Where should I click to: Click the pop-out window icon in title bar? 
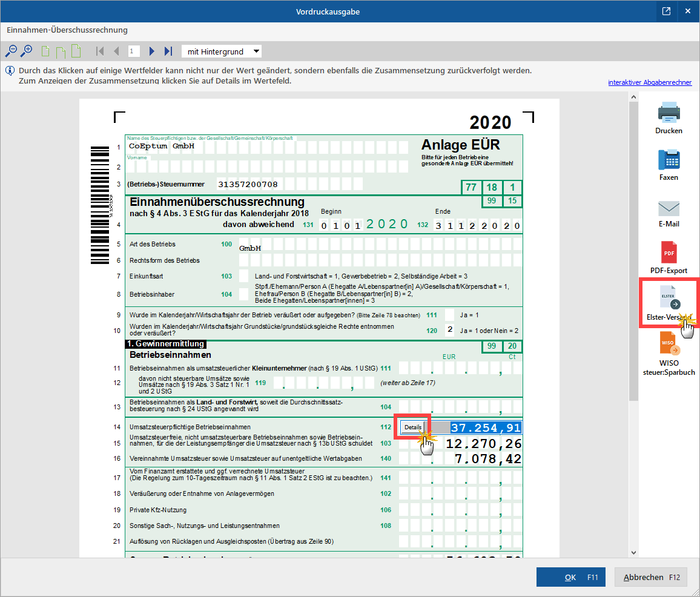coord(666,11)
